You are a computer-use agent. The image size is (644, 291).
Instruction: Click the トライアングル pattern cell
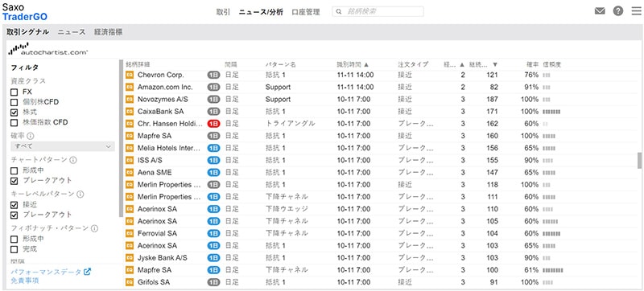(290, 124)
